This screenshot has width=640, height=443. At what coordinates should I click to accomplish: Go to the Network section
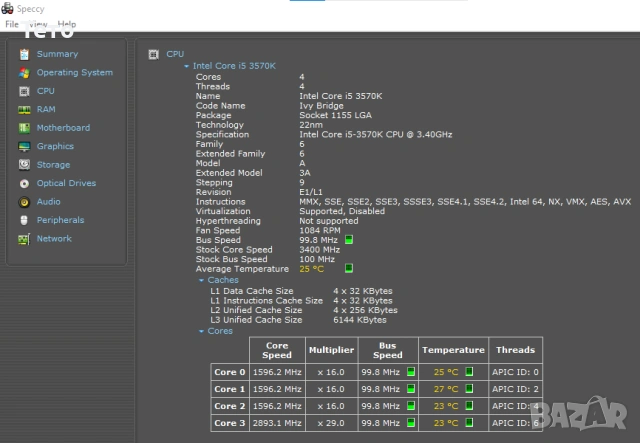(54, 239)
